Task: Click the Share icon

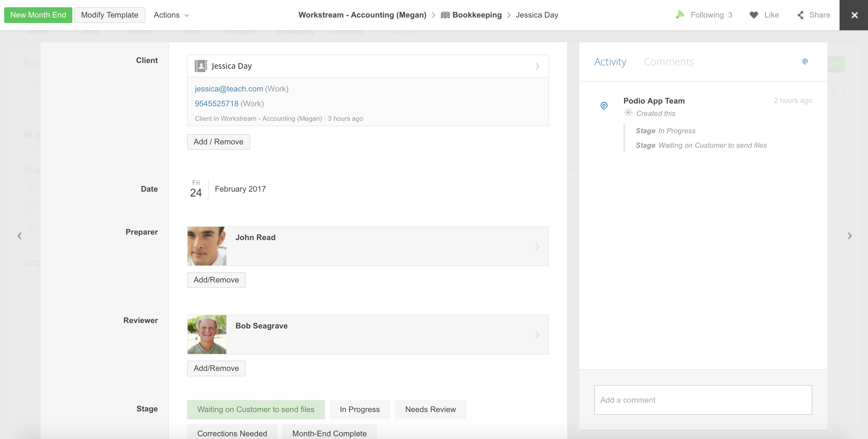Action: pyautogui.click(x=800, y=15)
